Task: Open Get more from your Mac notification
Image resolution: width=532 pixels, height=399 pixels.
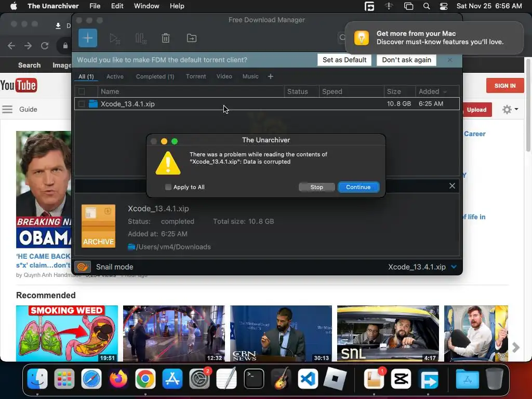Action: [434, 38]
